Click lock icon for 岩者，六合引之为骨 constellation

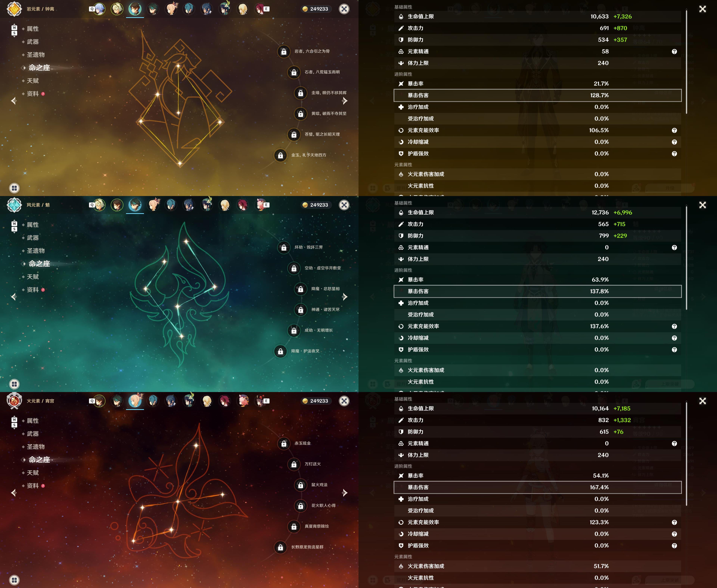point(284,52)
